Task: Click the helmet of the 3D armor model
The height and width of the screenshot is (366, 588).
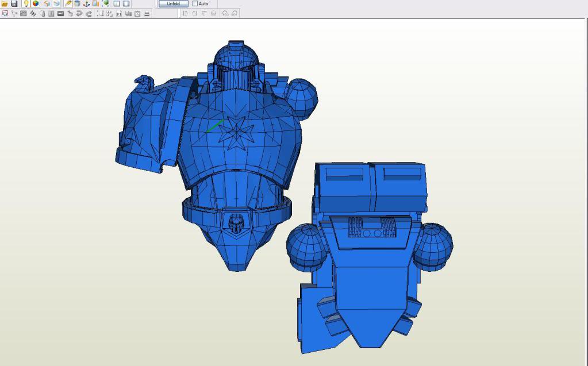Action: click(236, 64)
